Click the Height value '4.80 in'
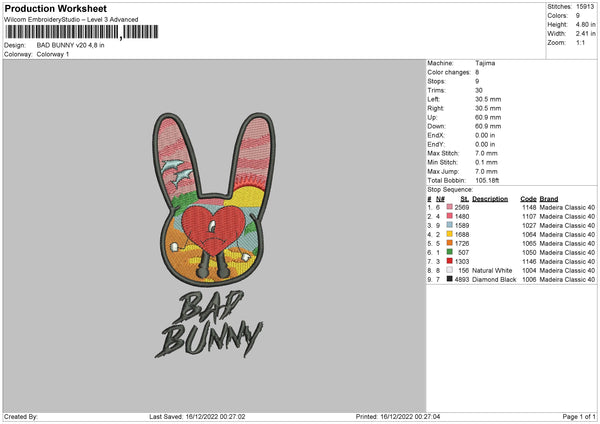Viewport: 600px width, 424px height. coord(585,24)
